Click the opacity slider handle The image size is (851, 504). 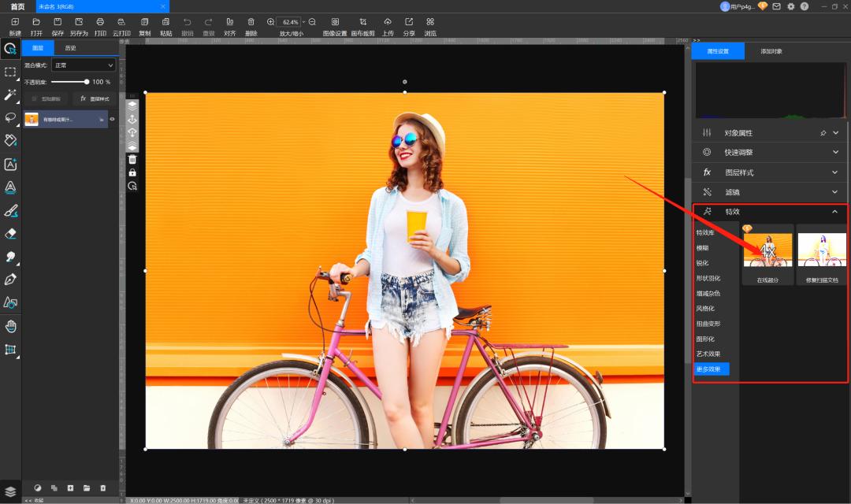(x=87, y=82)
